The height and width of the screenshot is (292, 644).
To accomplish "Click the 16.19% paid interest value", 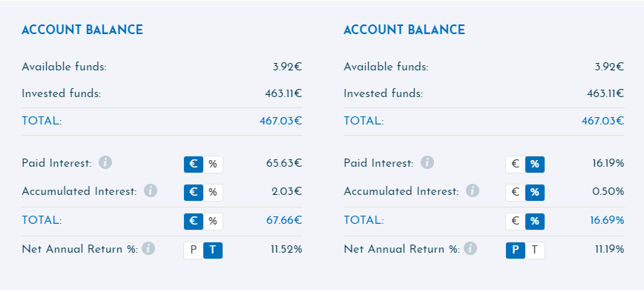I will tap(608, 163).
